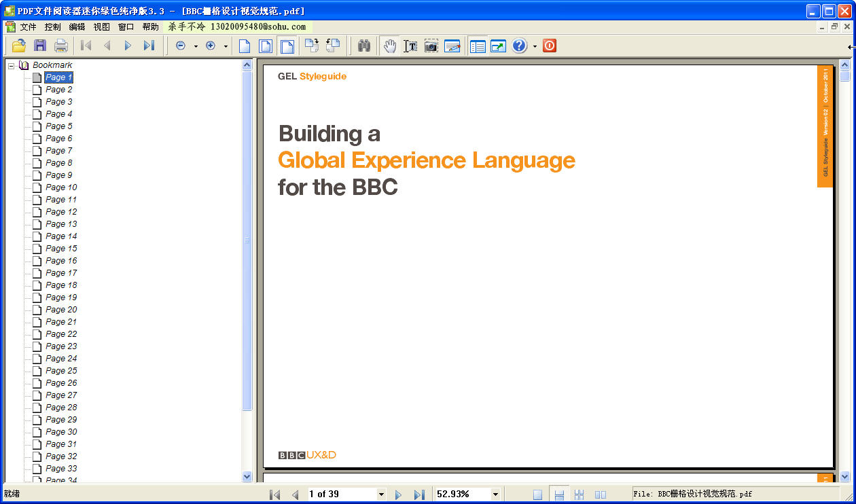Toggle single page layout in status bar
The height and width of the screenshot is (504, 856).
coord(537,494)
